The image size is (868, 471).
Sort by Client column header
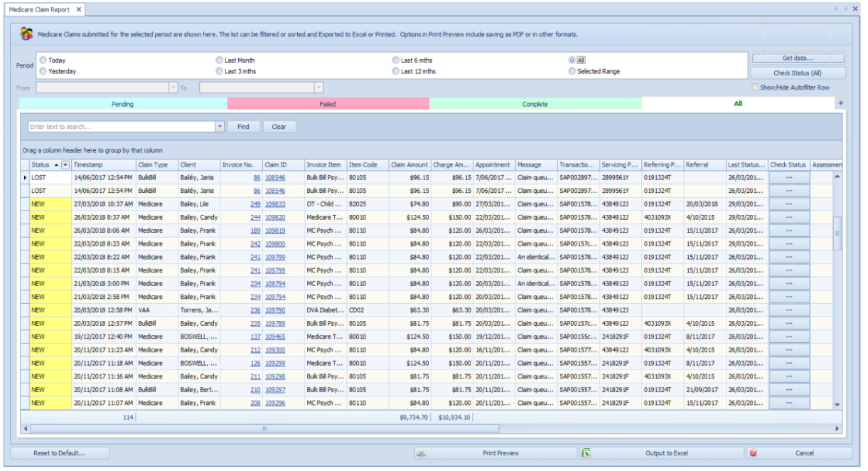coord(199,165)
